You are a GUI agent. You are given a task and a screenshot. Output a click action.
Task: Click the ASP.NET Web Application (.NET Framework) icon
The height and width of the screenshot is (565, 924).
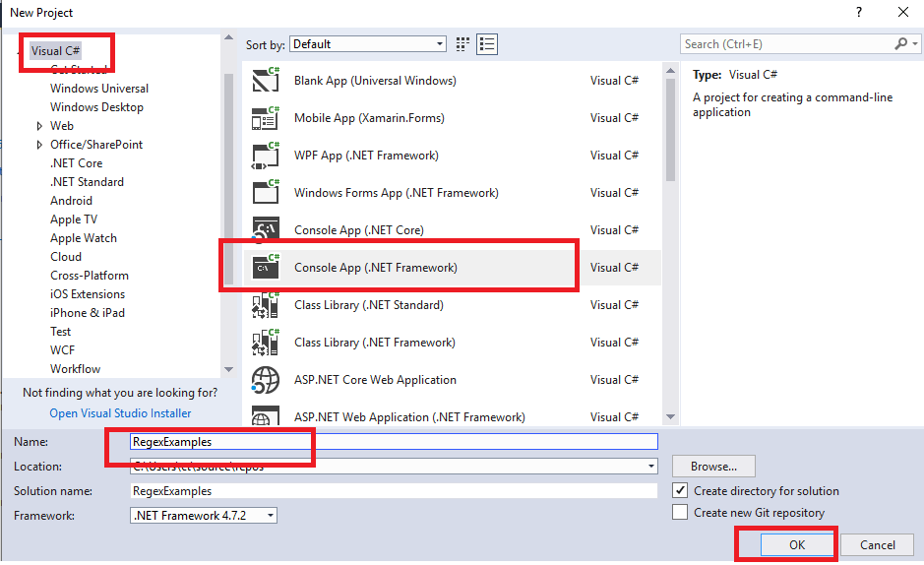pos(265,415)
